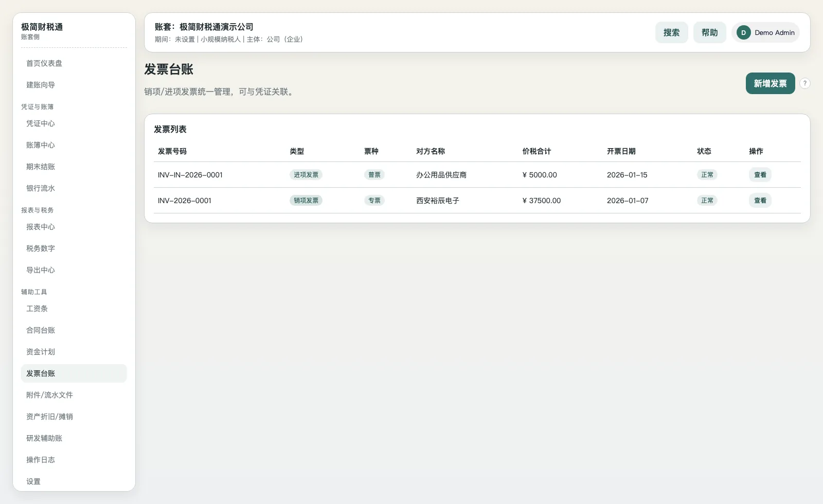Start the 建账向导 setup wizard
823x504 pixels.
coord(41,84)
